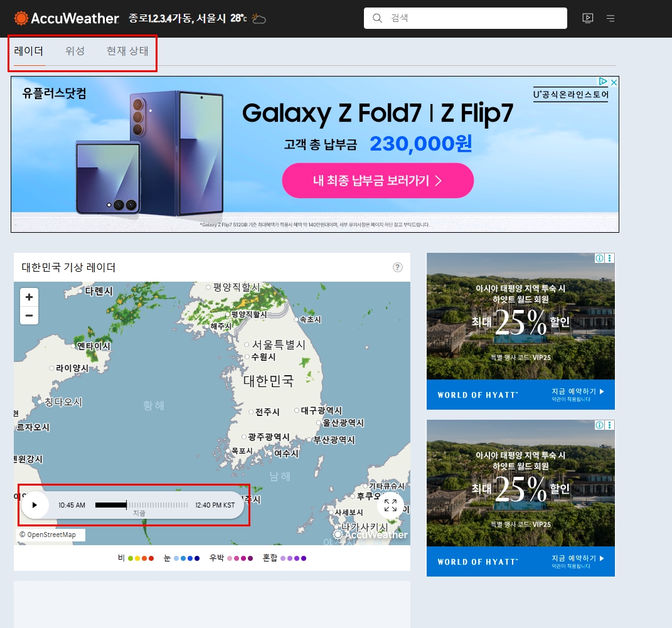Click the AdChoices icon on banner ad
Viewport: 672px width, 628px height.
point(603,82)
